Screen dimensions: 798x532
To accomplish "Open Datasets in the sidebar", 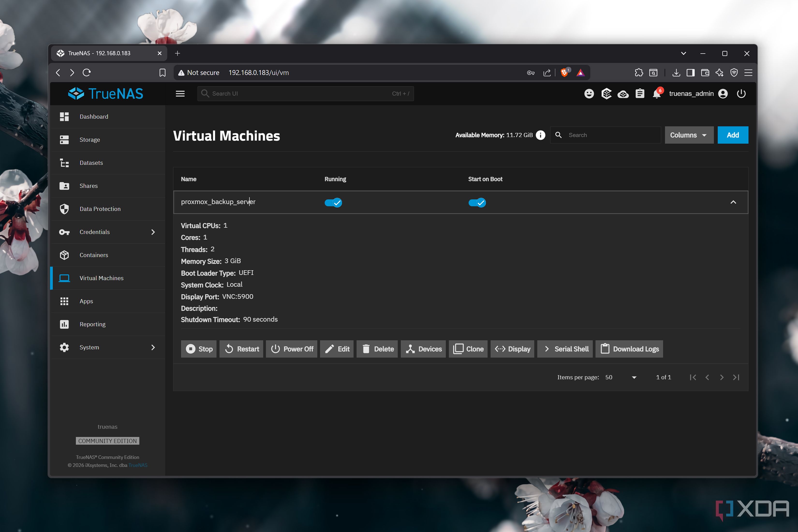I will [108, 163].
